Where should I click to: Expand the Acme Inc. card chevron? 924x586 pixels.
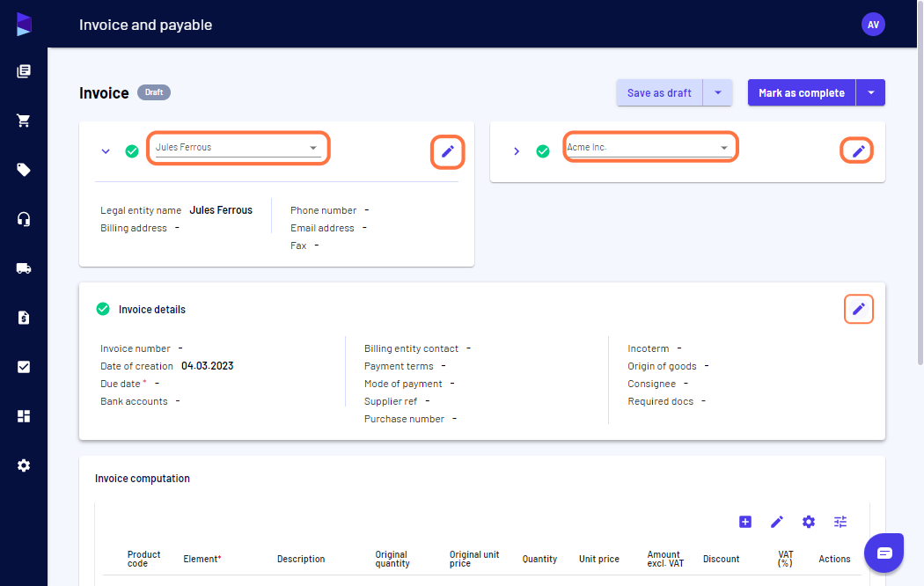[517, 151]
